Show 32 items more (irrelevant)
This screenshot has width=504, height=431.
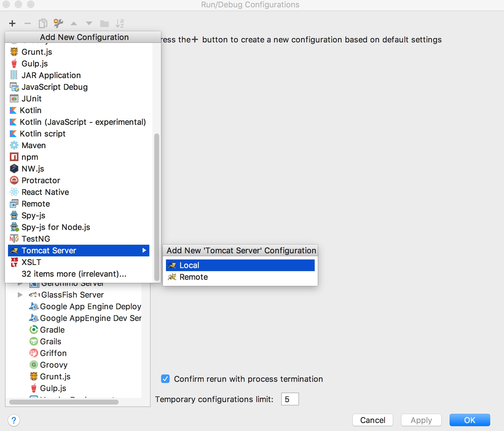point(79,274)
